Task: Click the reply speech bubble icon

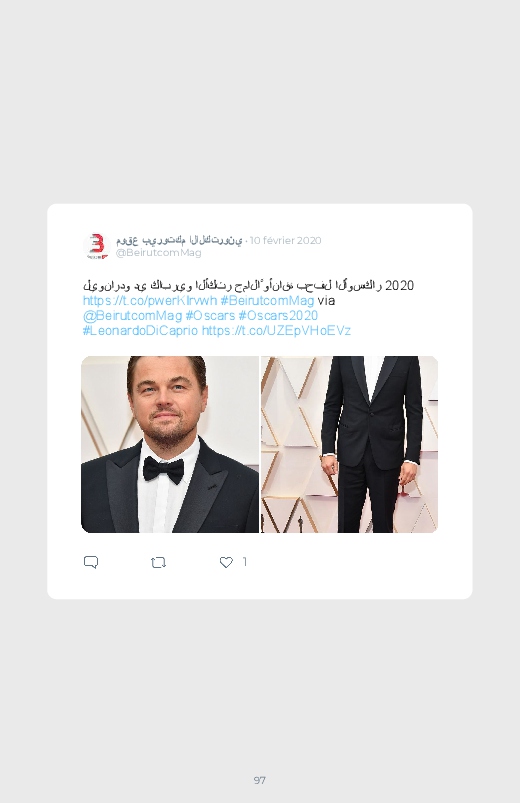Action: coord(91,562)
